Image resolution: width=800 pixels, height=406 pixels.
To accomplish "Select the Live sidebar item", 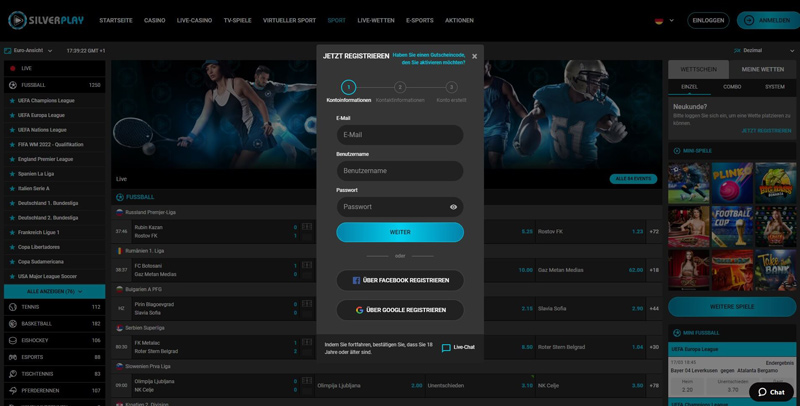I will 55,68.
